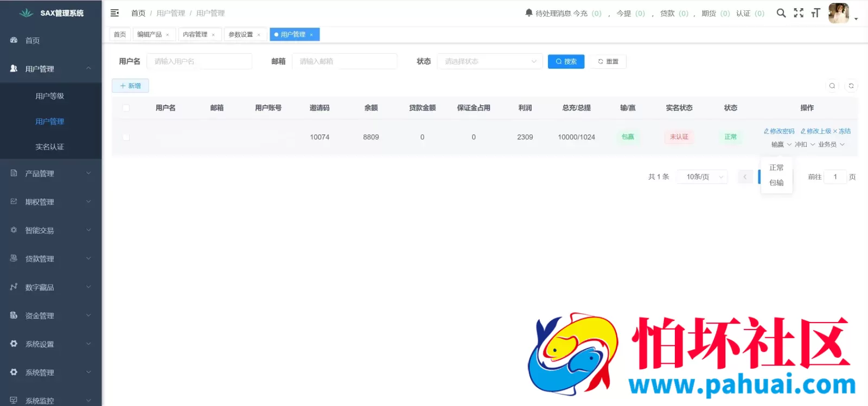Switch to the 参数设置 tab
This screenshot has height=406, width=868.
pyautogui.click(x=240, y=34)
